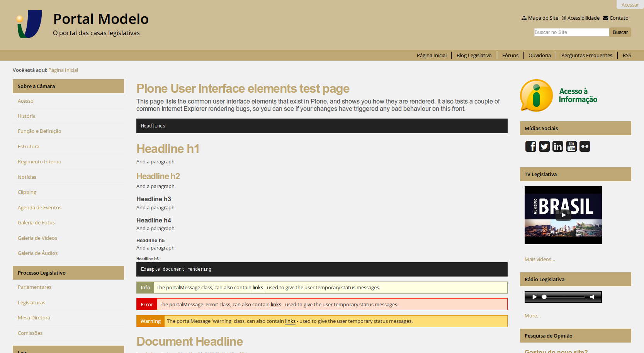
Task: Open Blog Legislativo menu item
Action: (474, 55)
